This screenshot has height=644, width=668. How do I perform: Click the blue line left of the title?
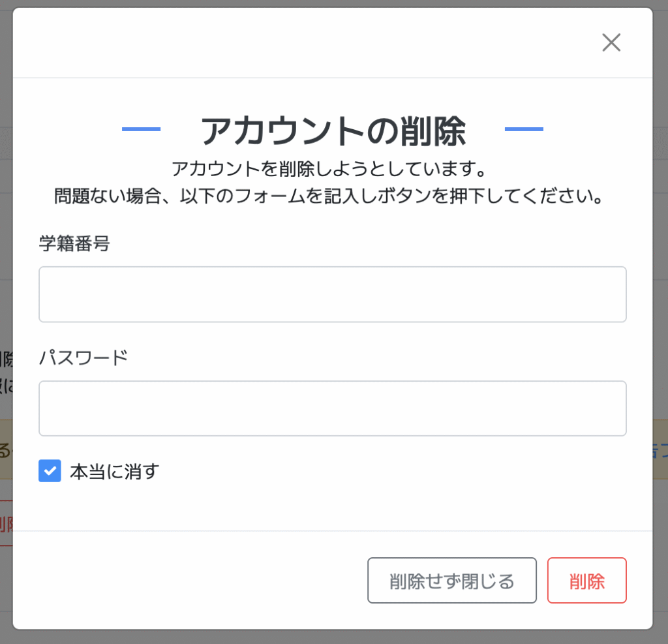[x=141, y=129]
